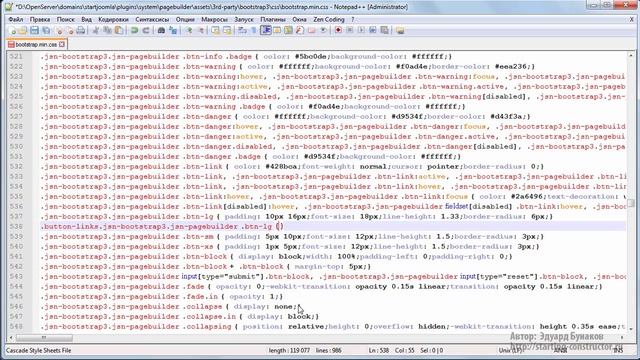The image size is (640, 360).
Task: Toggle the highlighted Indent Guide button
Action: pos(266,31)
